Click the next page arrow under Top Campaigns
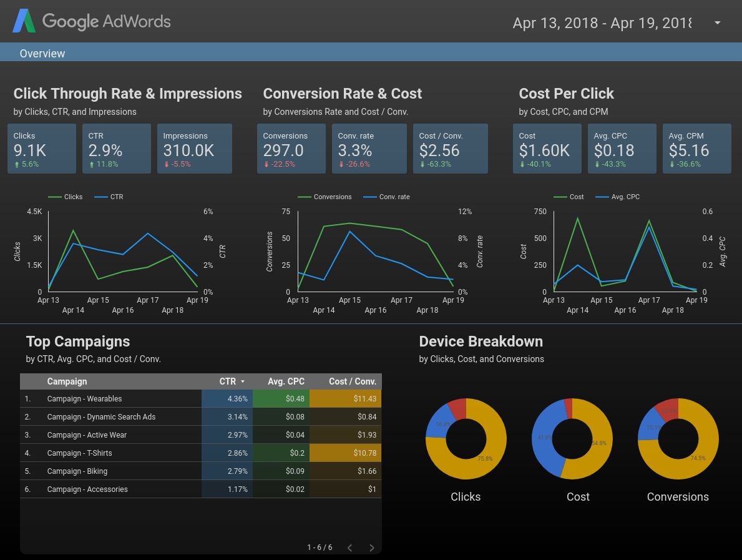The width and height of the screenshot is (742, 560). 371,548
